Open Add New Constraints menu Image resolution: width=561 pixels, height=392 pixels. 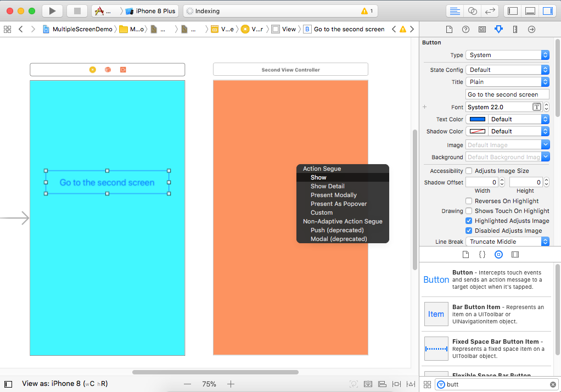coord(396,384)
